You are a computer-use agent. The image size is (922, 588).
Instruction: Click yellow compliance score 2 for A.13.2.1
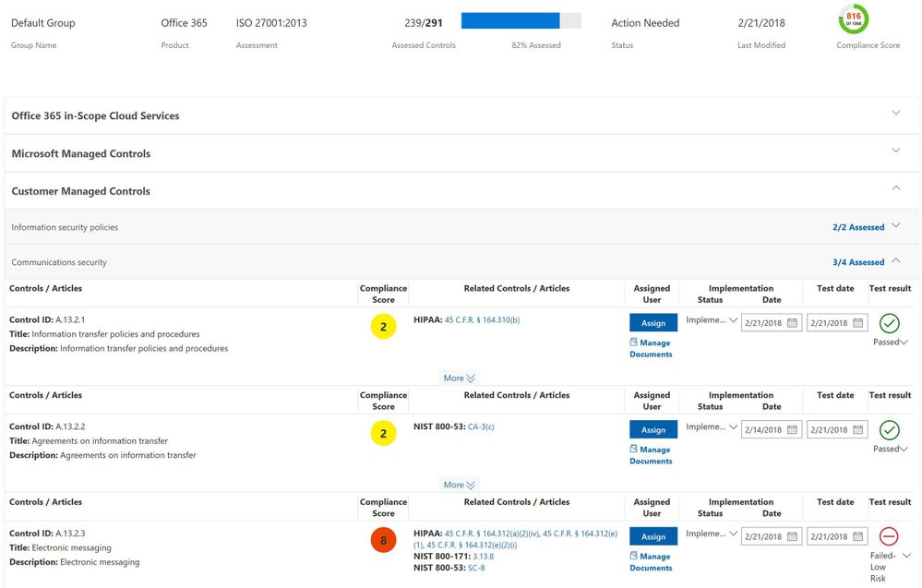[x=383, y=327]
